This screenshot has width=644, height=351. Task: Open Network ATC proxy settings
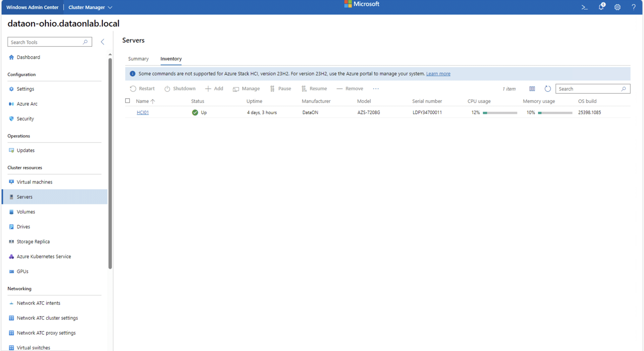click(46, 333)
